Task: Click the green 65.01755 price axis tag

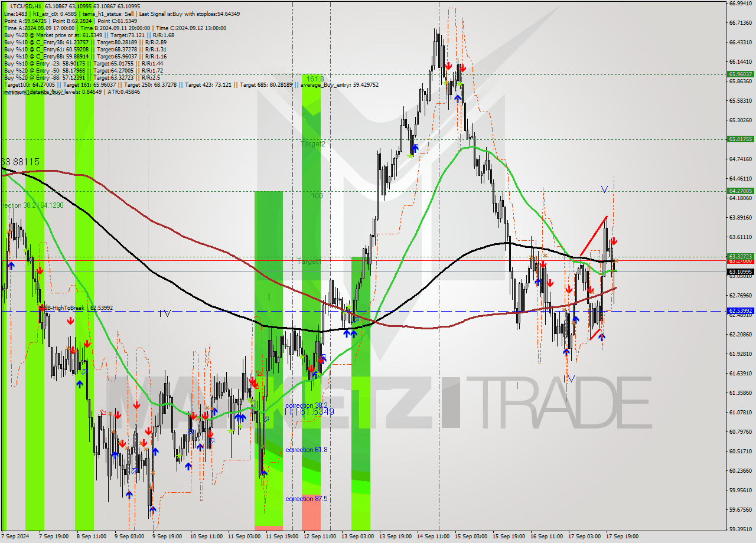Action: point(741,139)
